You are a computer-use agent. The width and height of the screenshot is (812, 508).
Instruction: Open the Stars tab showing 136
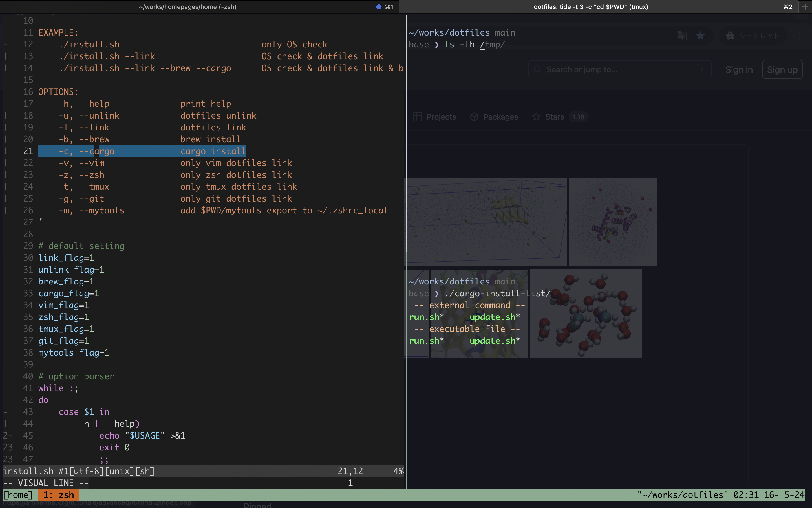(x=560, y=117)
